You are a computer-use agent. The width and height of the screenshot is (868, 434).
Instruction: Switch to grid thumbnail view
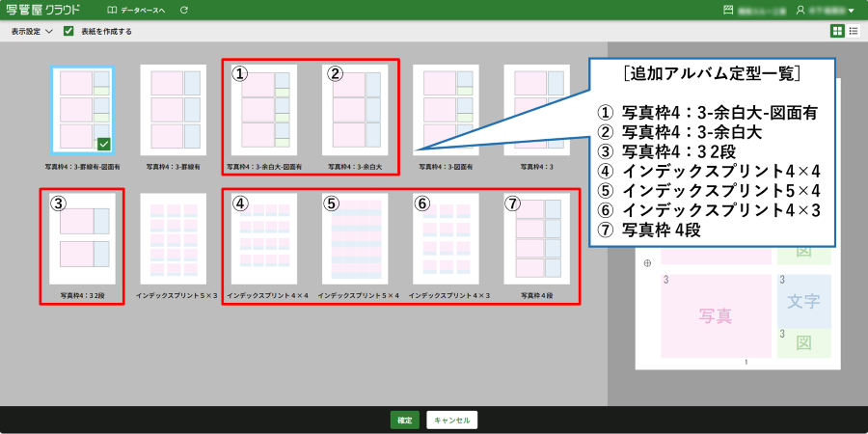(836, 31)
